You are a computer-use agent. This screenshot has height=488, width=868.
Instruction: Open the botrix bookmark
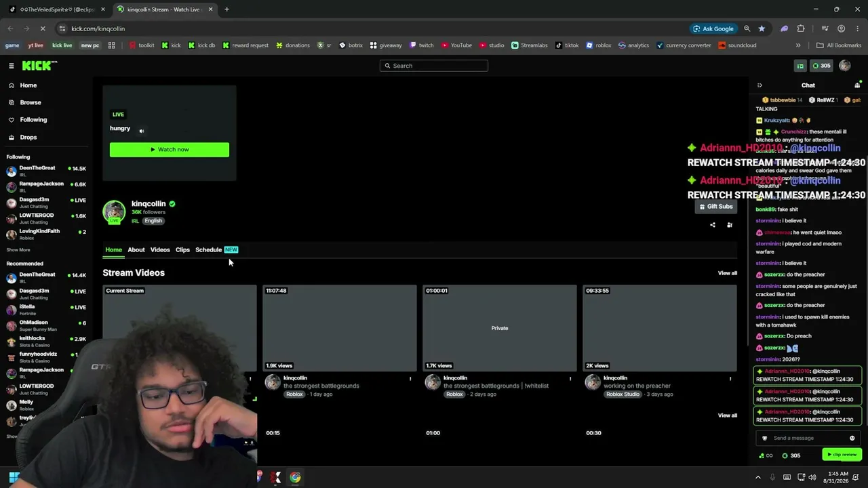tap(351, 45)
